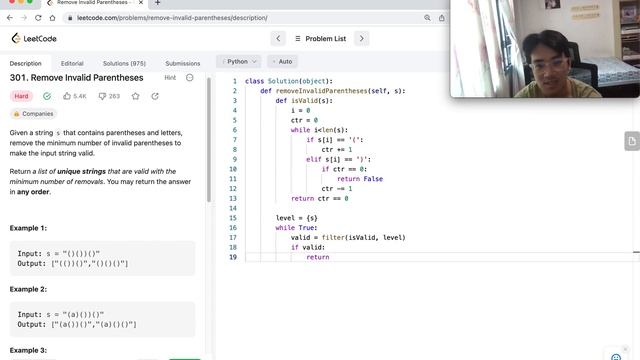640x360 pixels.
Task: Click line 1 'class Solution(object):'
Action: pos(289,81)
